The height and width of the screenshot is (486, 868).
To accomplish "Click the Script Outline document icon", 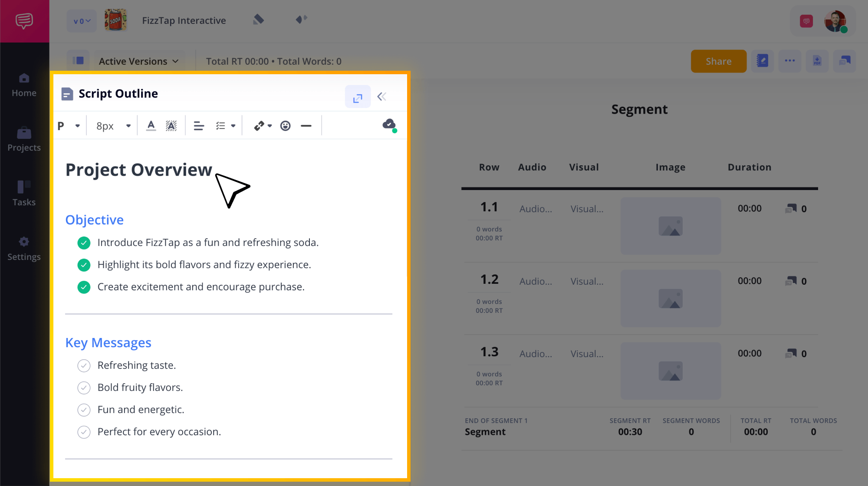I will [67, 94].
